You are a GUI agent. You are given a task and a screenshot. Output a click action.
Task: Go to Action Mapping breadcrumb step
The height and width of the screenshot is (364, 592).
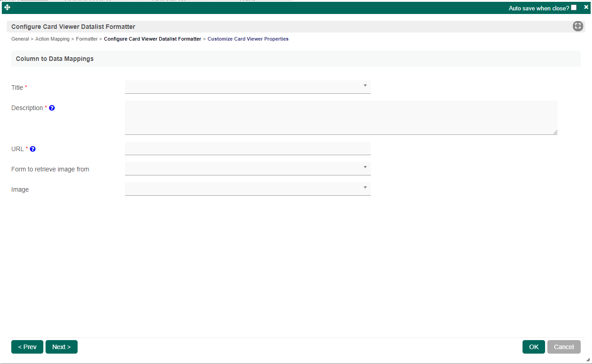(x=52, y=39)
